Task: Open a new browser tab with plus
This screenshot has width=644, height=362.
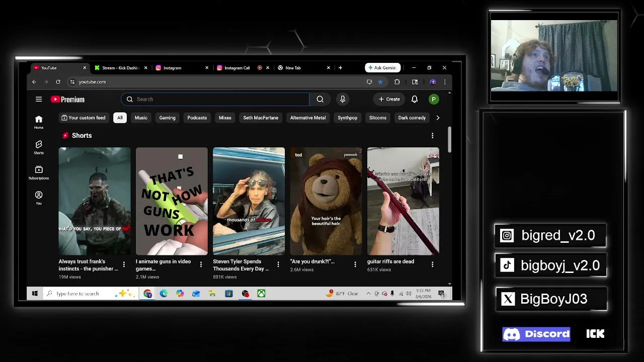Action: pyautogui.click(x=340, y=68)
